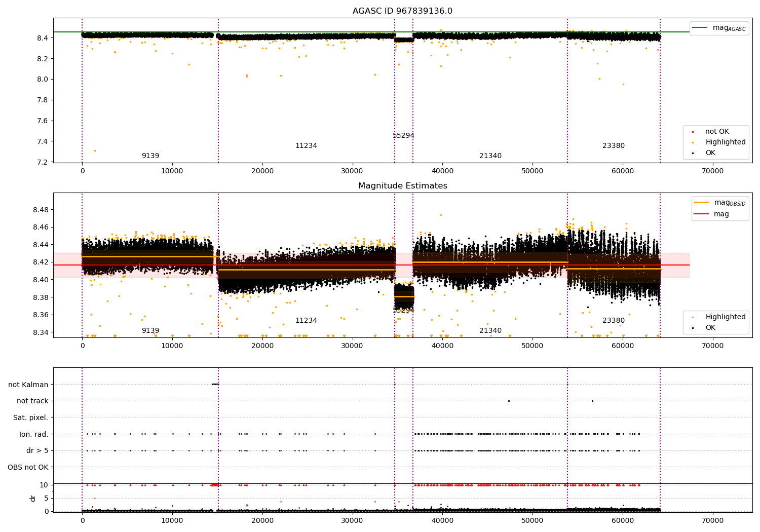760x532 pixels.
Task: Click the "AGASC ID 967839136.0" plot title
Action: pos(402,11)
